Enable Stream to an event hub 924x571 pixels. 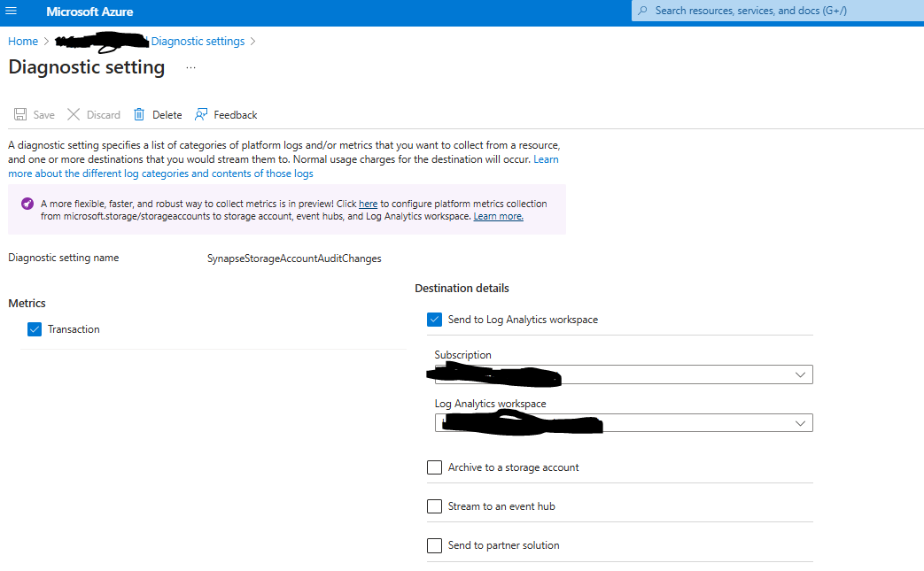pos(434,506)
